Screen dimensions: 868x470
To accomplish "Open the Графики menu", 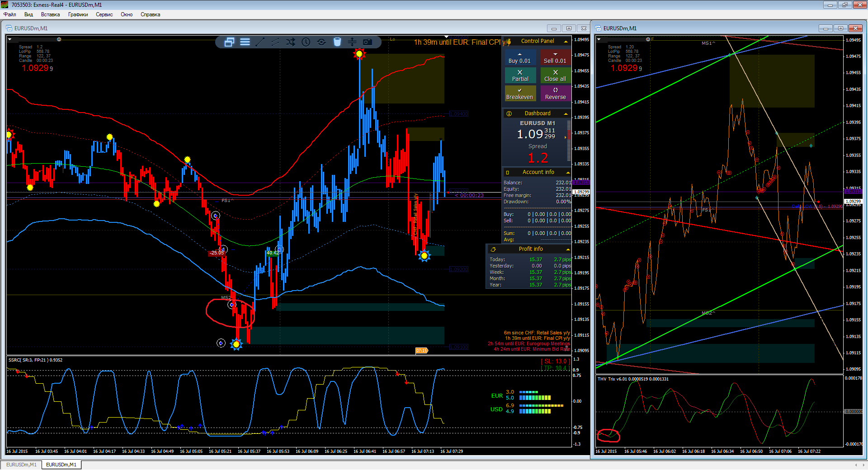I will (78, 14).
